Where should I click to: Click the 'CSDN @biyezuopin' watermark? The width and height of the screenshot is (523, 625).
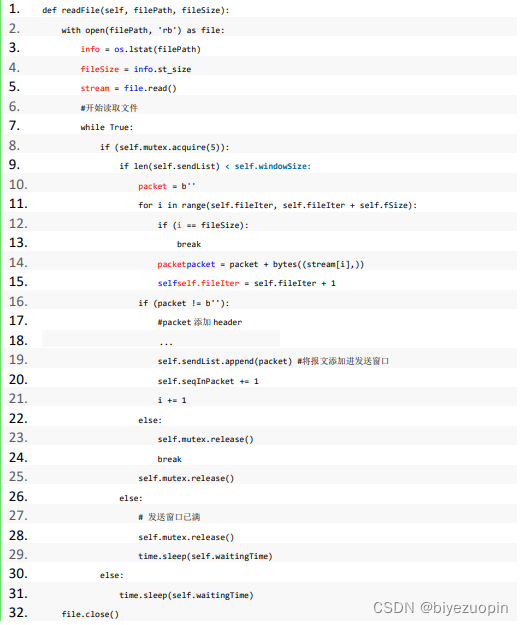click(440, 608)
